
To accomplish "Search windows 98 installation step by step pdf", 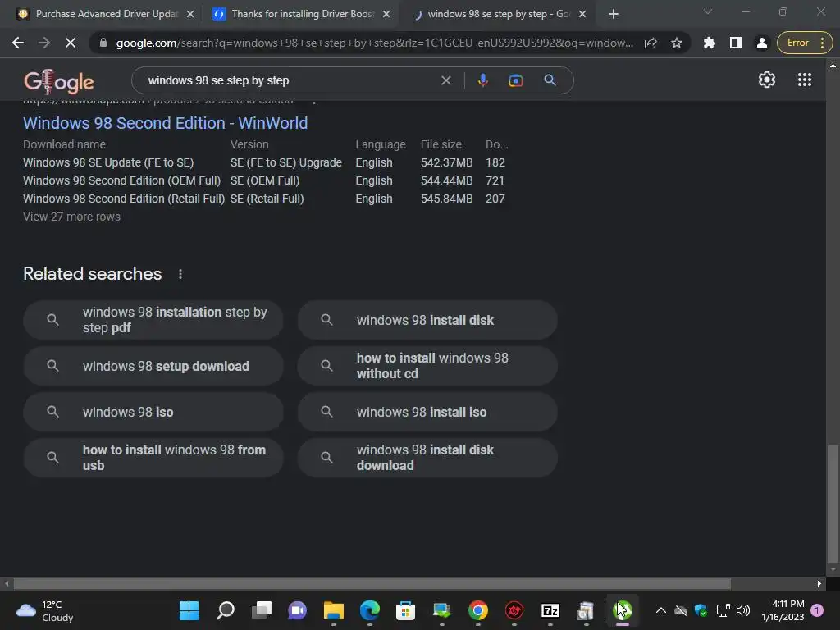I will pyautogui.click(x=153, y=320).
